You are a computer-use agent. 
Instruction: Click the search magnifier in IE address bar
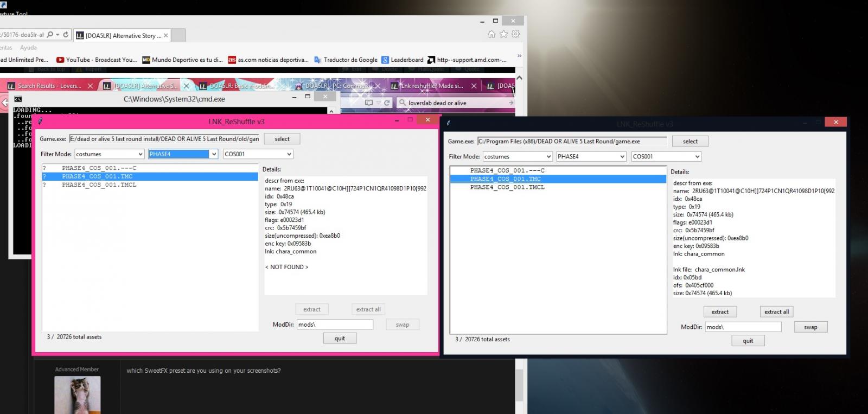coord(50,35)
